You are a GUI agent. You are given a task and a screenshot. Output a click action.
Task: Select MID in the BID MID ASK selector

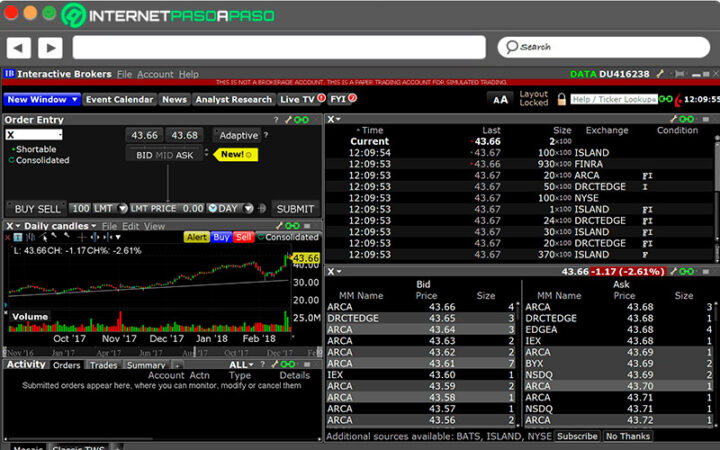point(165,155)
